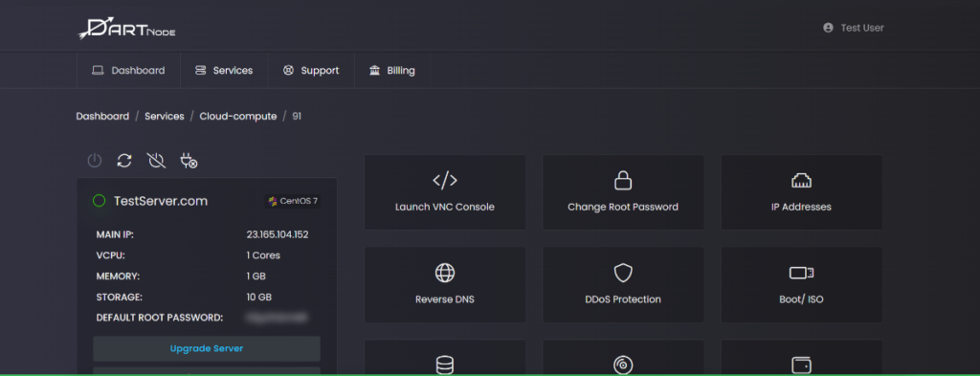Select the main IP 23.165.104.152
This screenshot has width=980, height=376.
coord(278,234)
